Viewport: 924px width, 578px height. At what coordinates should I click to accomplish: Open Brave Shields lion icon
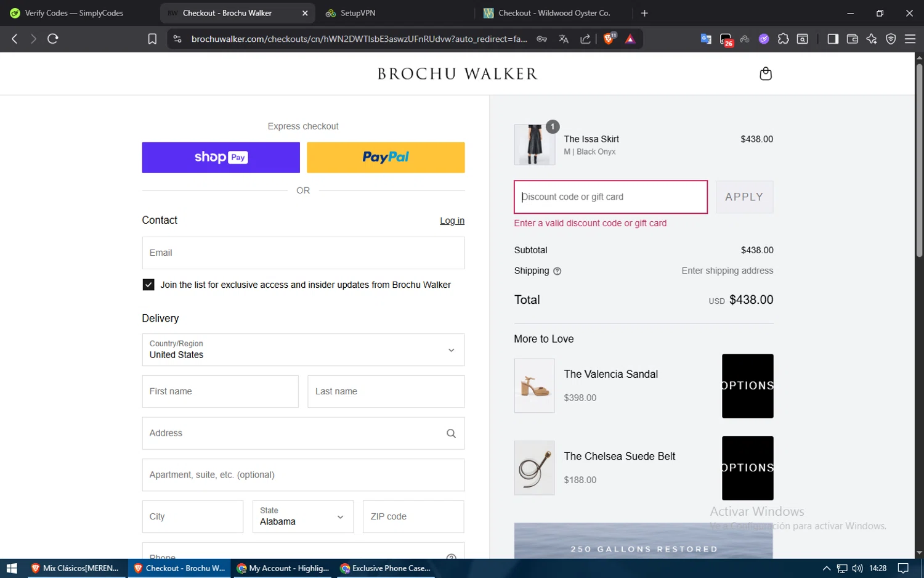(609, 39)
